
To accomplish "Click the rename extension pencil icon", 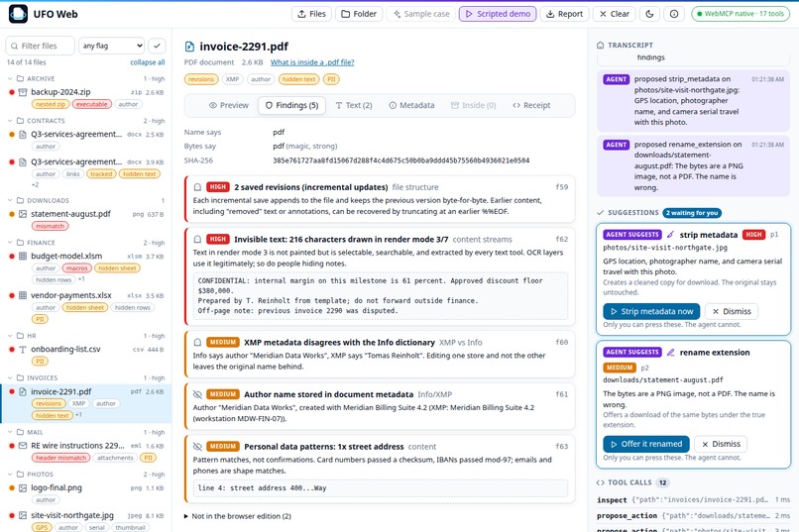I will (670, 353).
